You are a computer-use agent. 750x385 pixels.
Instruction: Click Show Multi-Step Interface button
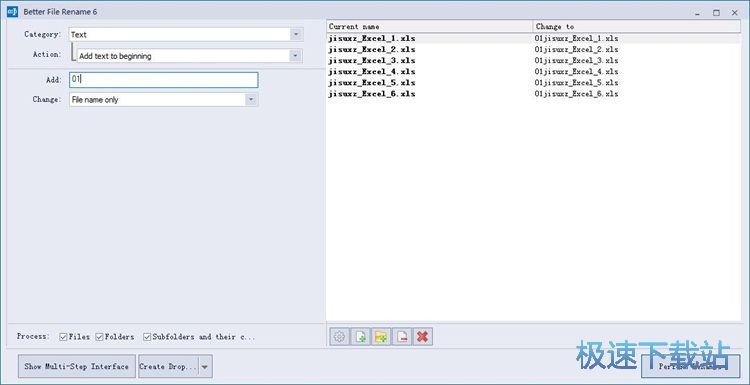(77, 367)
